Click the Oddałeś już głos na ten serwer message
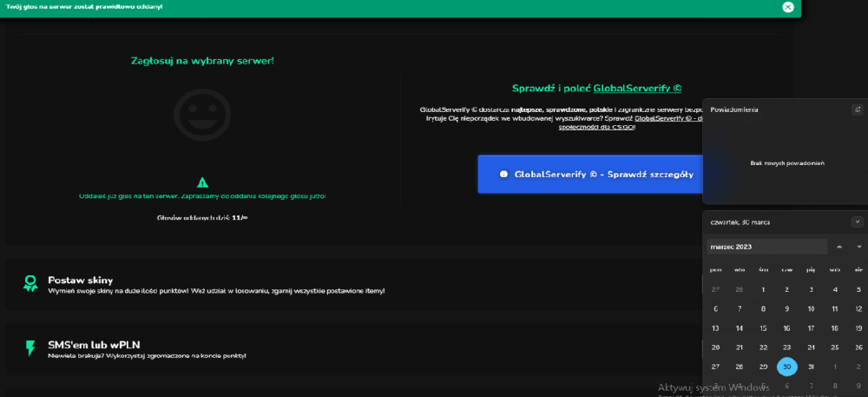868x397 pixels. (x=202, y=196)
